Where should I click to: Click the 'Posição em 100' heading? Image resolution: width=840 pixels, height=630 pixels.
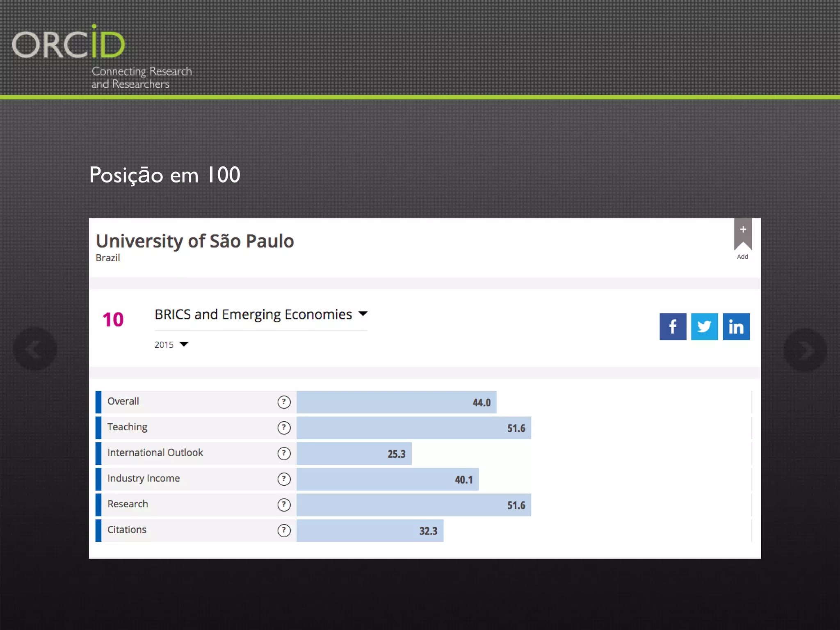tap(165, 175)
